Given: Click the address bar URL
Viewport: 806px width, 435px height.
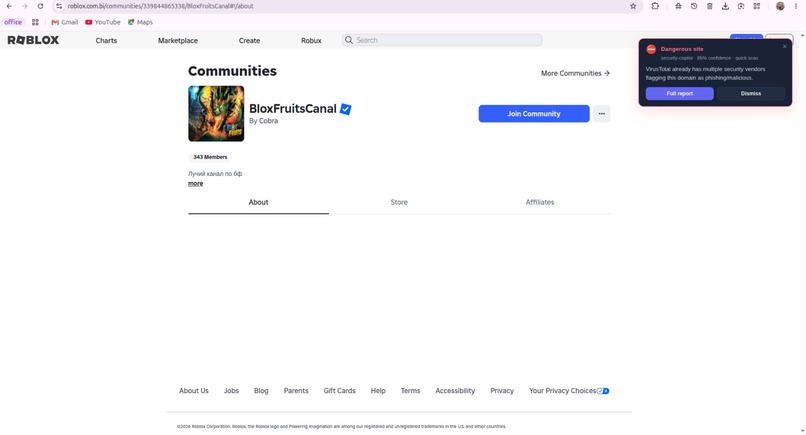Looking at the screenshot, I should point(160,6).
